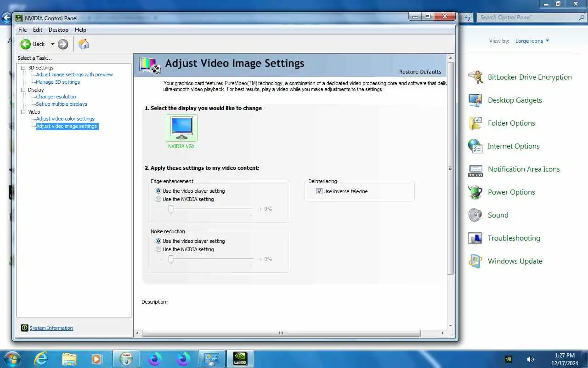Launch Internet Explorer from taskbar
The height and width of the screenshot is (368, 588).
41,359
